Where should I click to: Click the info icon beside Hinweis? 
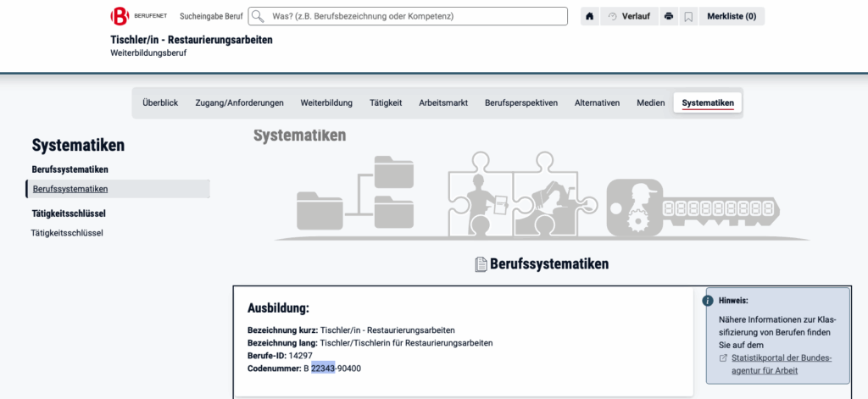[708, 300]
